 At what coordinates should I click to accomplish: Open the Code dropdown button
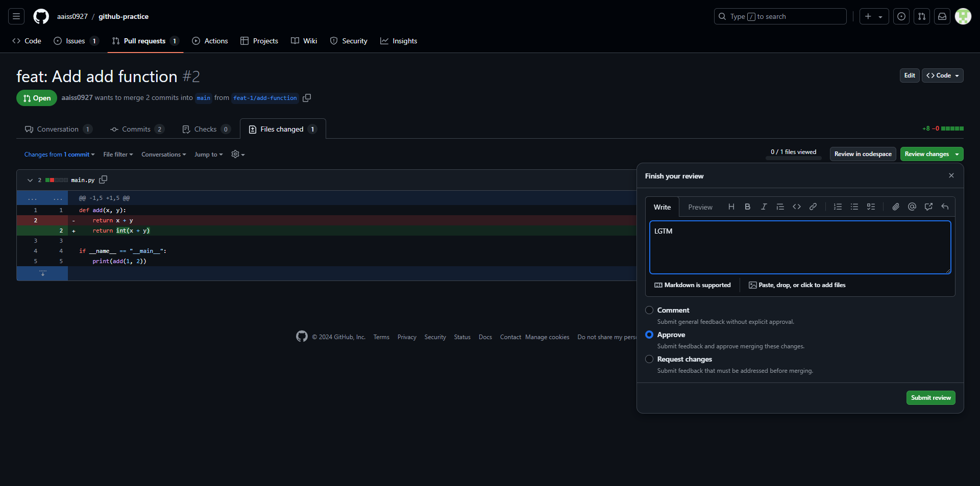pyautogui.click(x=942, y=75)
